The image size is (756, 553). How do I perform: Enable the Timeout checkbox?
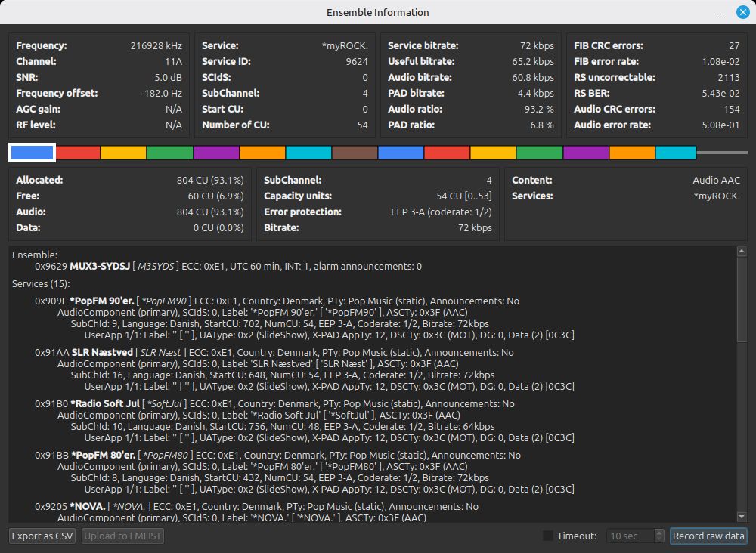(x=548, y=536)
